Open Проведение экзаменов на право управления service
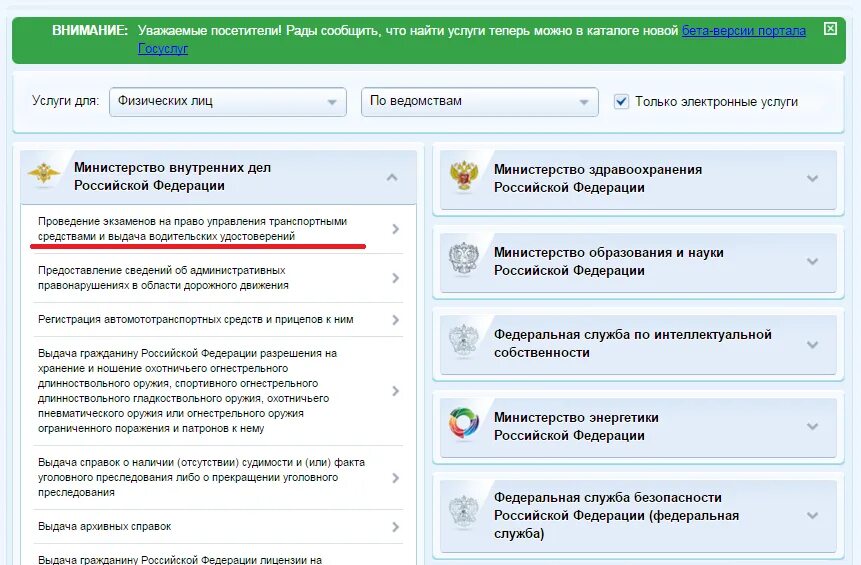Viewport: 861px width, 565px height. coord(192,229)
